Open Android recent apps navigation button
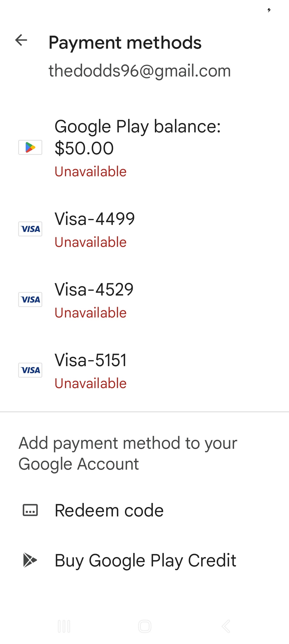 coord(64,626)
